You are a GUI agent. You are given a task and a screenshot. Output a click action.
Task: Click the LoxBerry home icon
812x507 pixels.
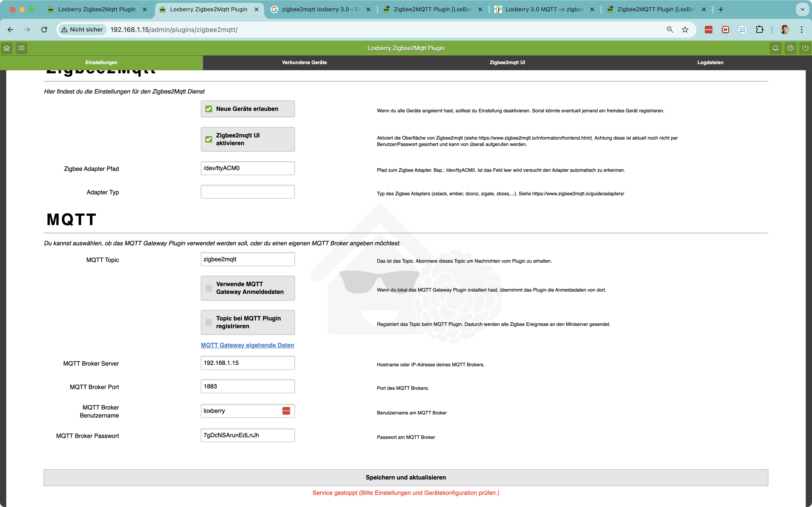click(x=7, y=48)
